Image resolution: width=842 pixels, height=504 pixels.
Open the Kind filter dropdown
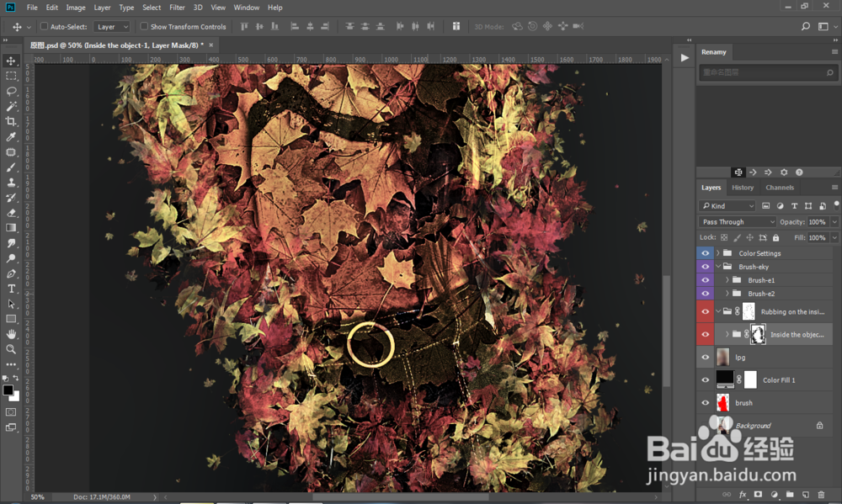pos(727,205)
